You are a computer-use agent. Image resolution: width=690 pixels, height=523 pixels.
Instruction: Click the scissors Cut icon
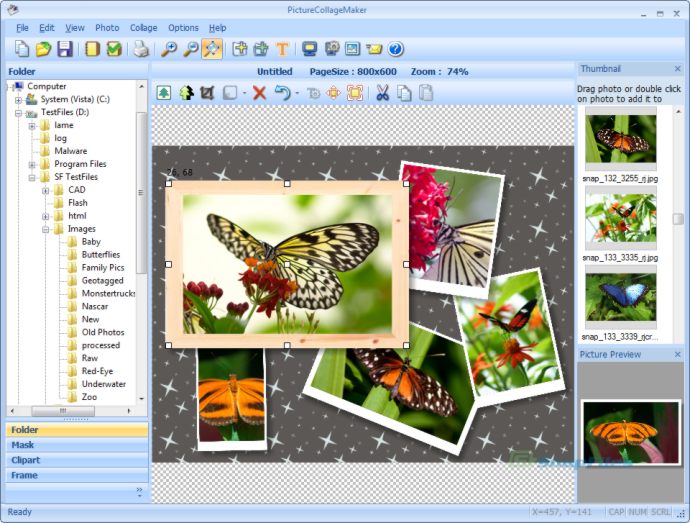pos(381,93)
